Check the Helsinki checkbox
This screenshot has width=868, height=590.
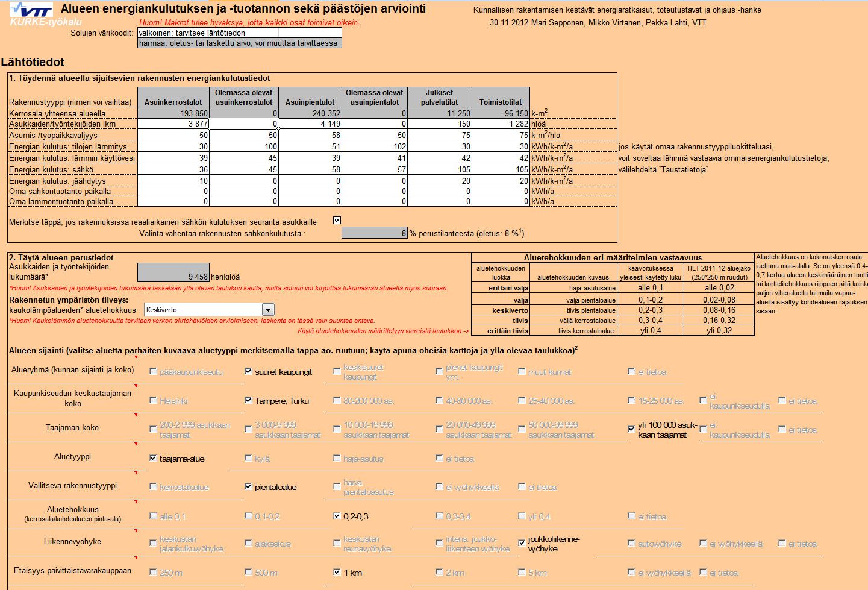click(153, 400)
